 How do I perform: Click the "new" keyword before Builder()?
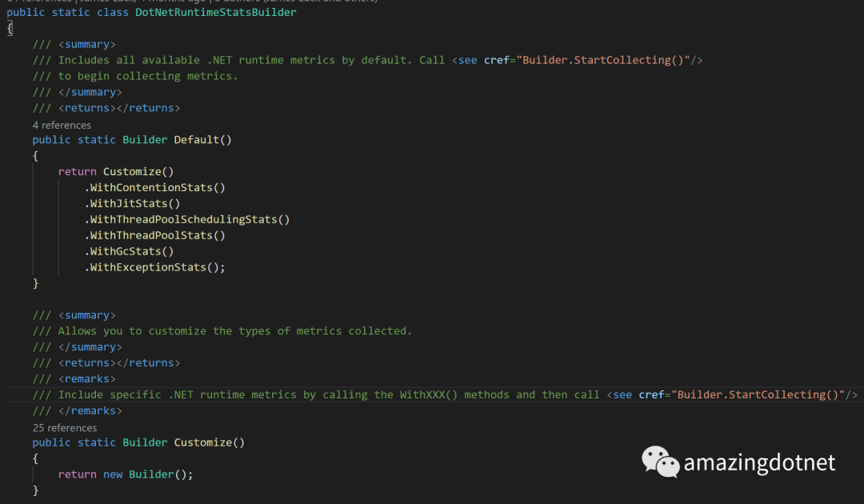(113, 474)
